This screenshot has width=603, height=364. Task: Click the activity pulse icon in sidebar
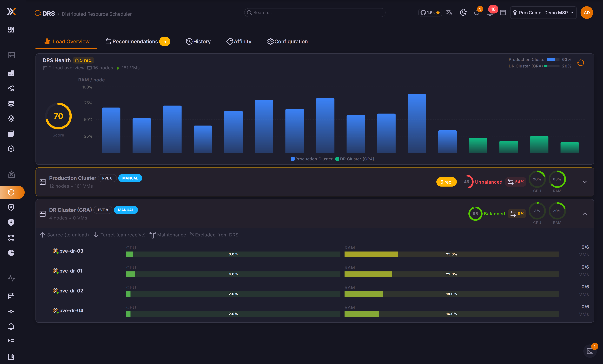pos(11,278)
